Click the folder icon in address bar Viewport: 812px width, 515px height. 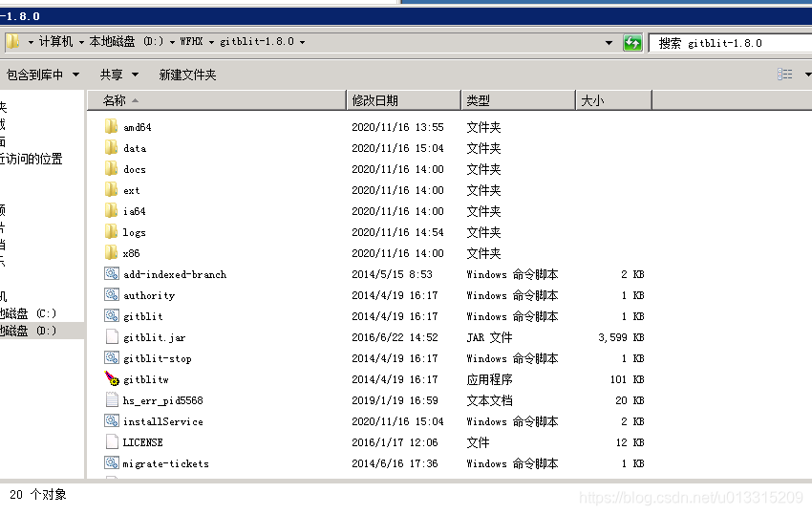pos(12,41)
